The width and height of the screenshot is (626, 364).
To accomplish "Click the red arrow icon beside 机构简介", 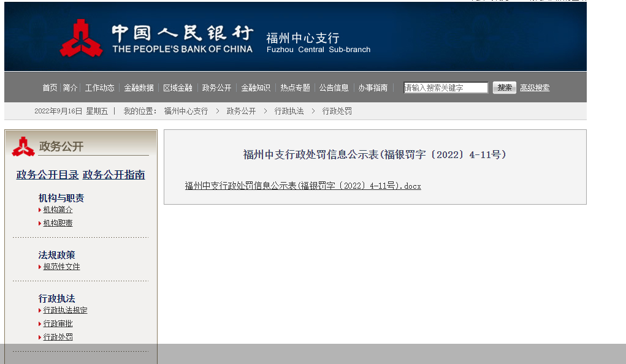I will (39, 209).
